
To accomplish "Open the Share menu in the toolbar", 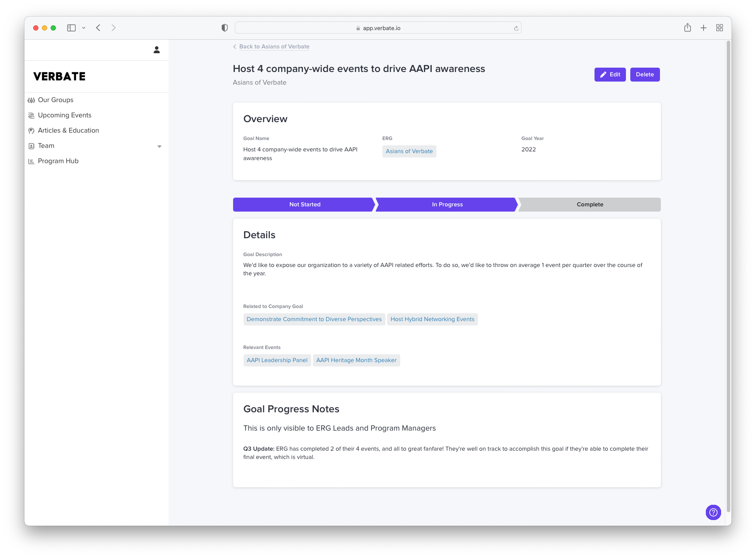I will click(x=687, y=27).
